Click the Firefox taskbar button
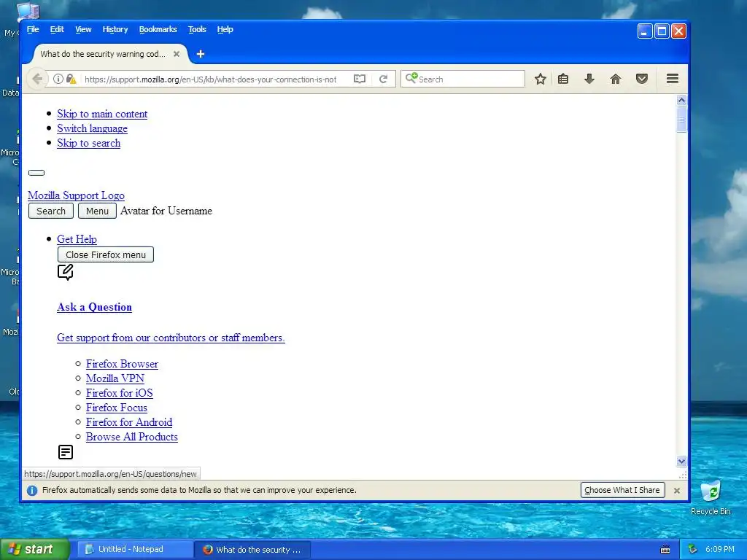Screen dimensions: 747x560 pyautogui.click(x=253, y=550)
